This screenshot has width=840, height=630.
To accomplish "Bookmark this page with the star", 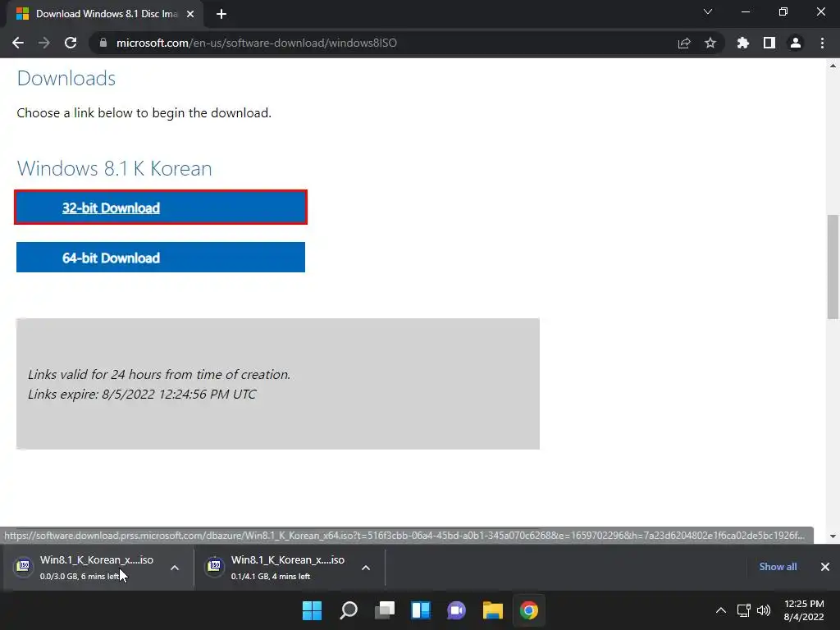I will [x=710, y=43].
